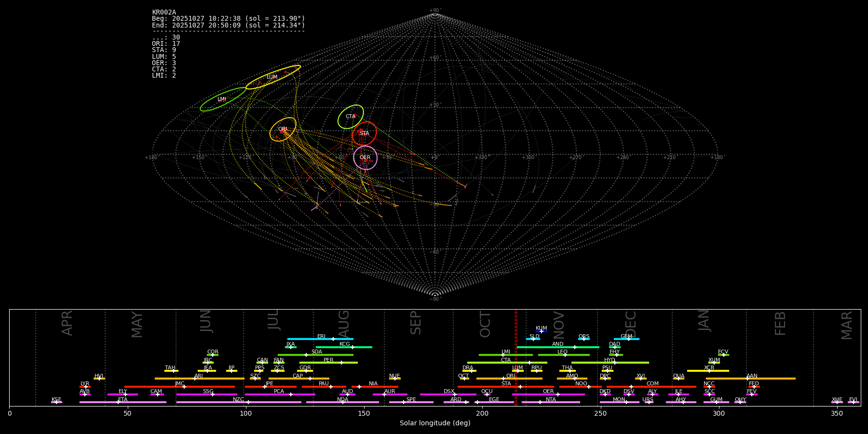Image resolution: width=868 pixels, height=434 pixels.
Task: Click the URS shower label in timeline
Action: tap(648, 400)
